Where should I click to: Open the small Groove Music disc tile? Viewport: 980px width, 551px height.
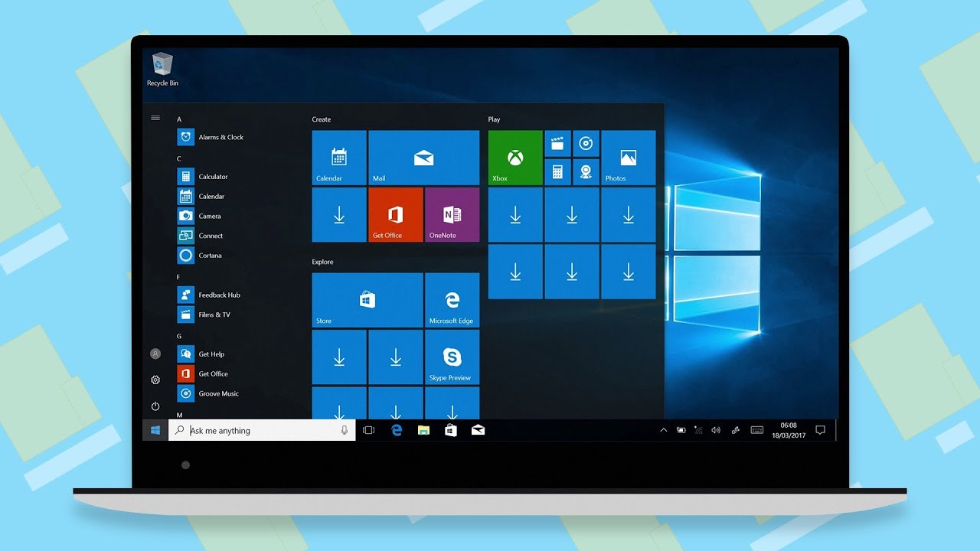click(586, 143)
